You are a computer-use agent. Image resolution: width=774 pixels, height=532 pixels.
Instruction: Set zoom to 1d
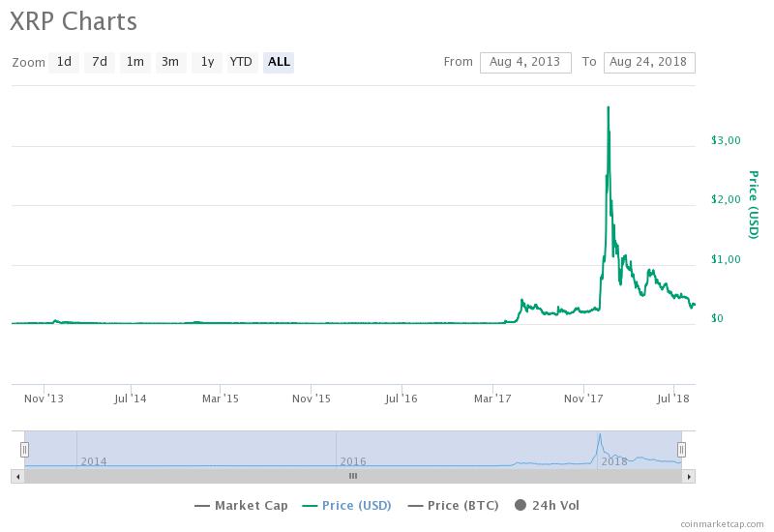64,62
